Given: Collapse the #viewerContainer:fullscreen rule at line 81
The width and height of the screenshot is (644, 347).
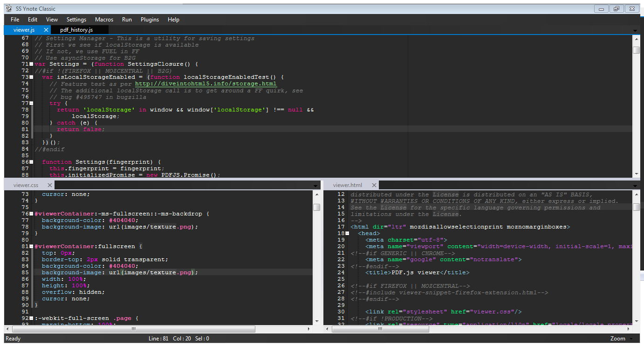Looking at the screenshot, I should coord(30,246).
